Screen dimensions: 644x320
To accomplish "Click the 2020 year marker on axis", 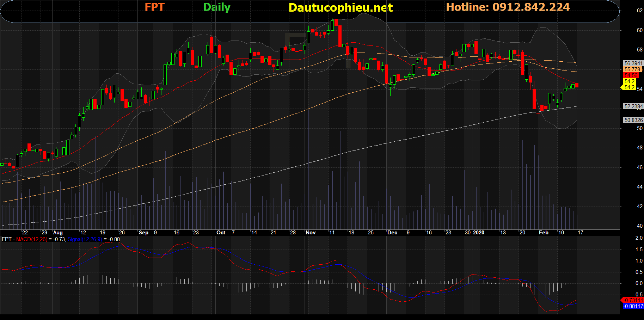I will coord(479,233).
